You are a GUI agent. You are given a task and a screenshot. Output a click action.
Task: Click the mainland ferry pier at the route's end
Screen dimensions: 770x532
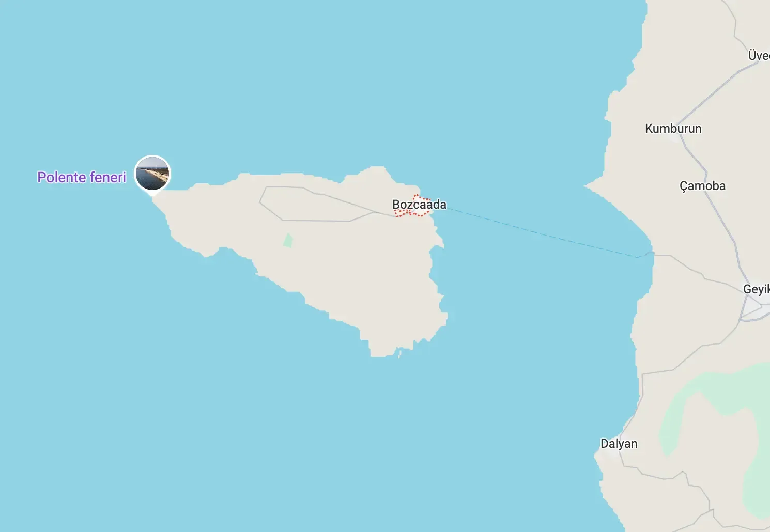coord(647,254)
